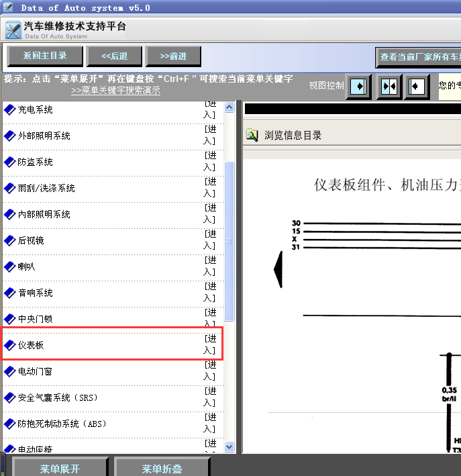This screenshot has height=476, width=461.
Task: Select 外部照明系统 in the menu list
Action: 44,136
